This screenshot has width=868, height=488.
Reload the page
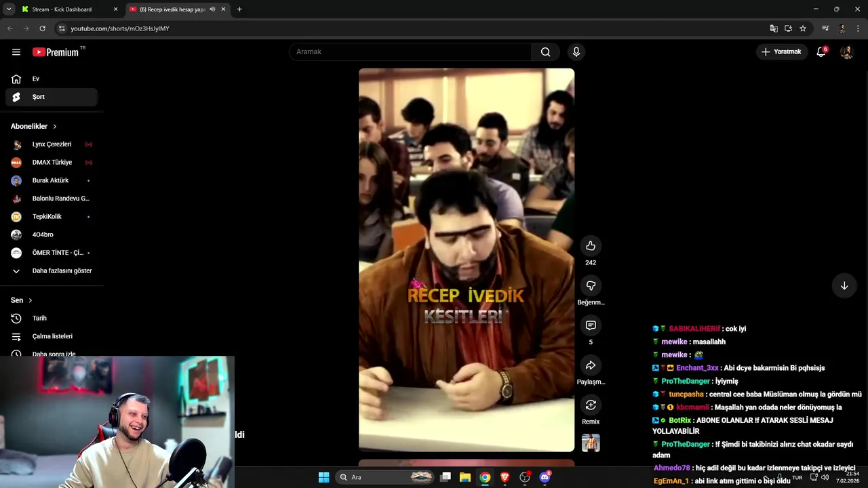click(42, 28)
